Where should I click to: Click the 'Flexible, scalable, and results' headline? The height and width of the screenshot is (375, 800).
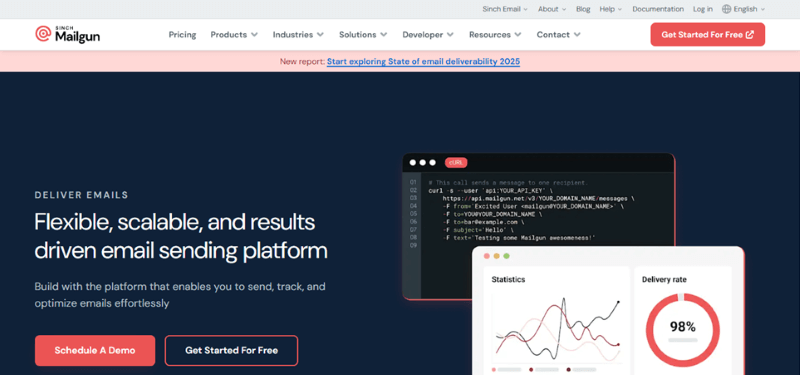174,222
